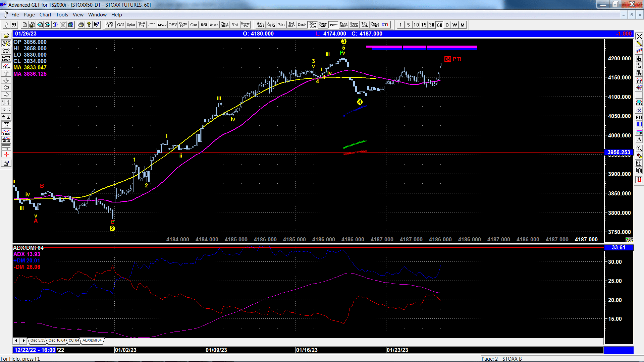Click the open folder icon
The image size is (644, 362).
6,36
